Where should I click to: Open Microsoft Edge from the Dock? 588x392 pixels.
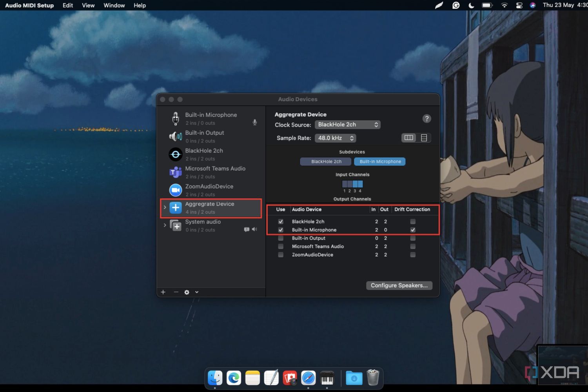[234, 378]
